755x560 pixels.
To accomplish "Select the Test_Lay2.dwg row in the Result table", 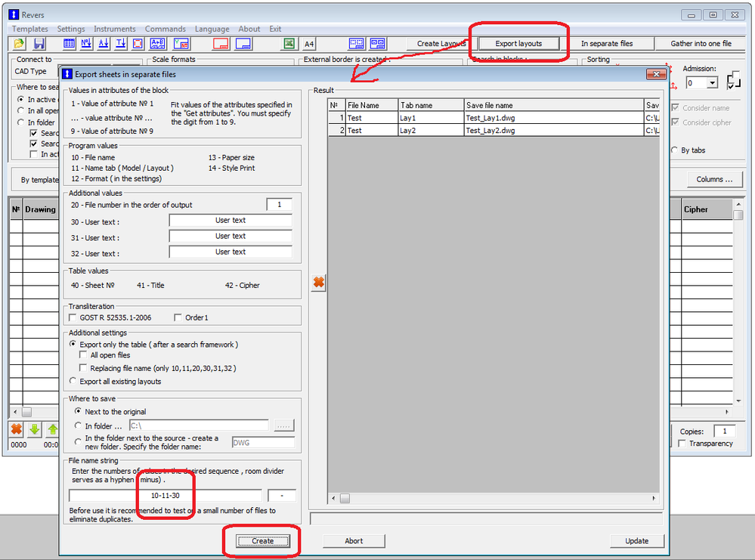I will 494,131.
